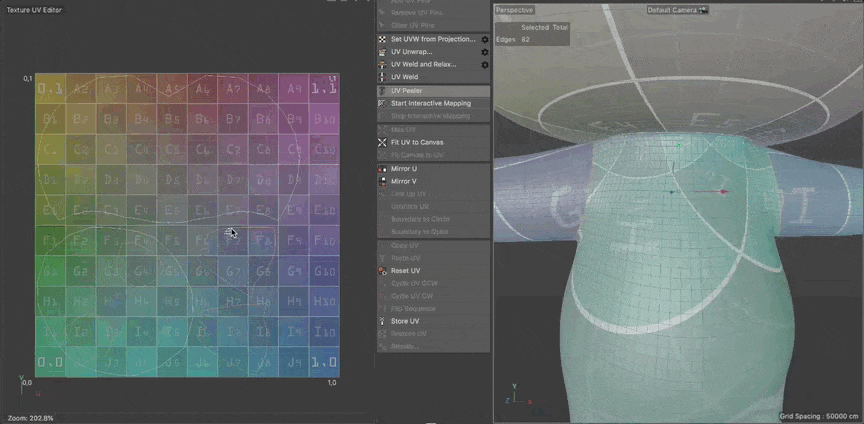Select the Remove UV Pins menu entry
This screenshot has width=864, height=424.
[434, 12]
